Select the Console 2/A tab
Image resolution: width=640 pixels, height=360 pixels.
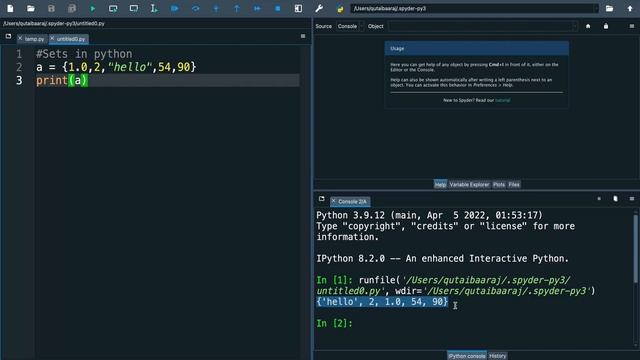(x=352, y=202)
